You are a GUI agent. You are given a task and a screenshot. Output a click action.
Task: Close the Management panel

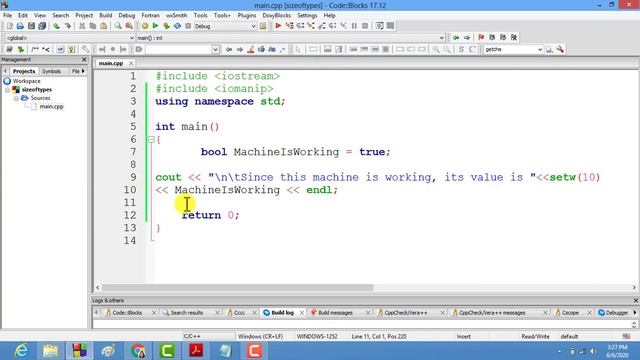[x=84, y=60]
